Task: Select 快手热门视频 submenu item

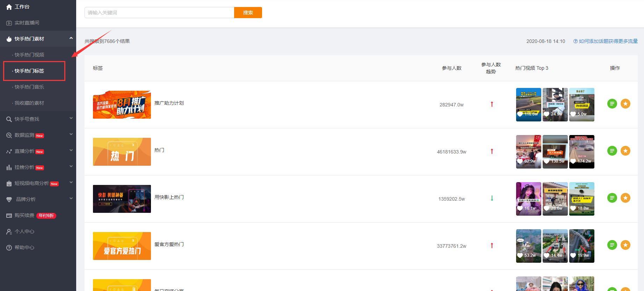Action: pos(29,55)
